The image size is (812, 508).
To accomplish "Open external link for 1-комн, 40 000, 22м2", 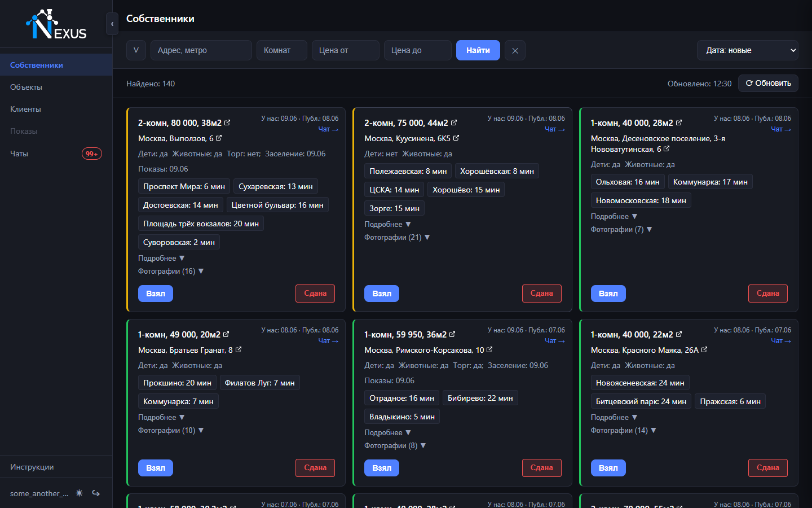I will click(679, 334).
